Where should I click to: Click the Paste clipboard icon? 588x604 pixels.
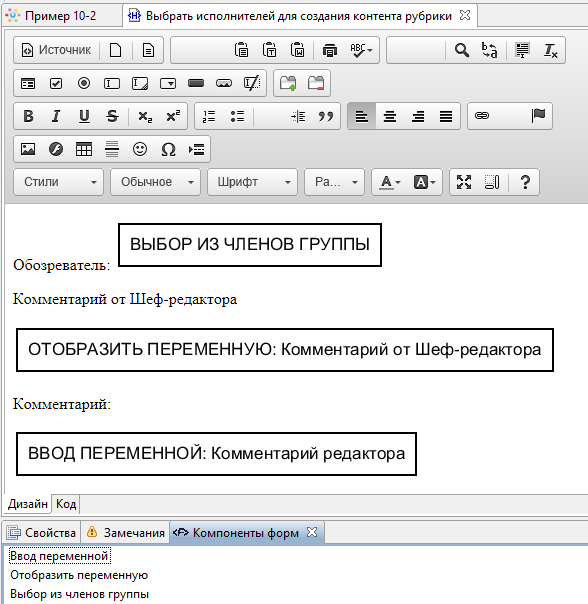[x=242, y=50]
